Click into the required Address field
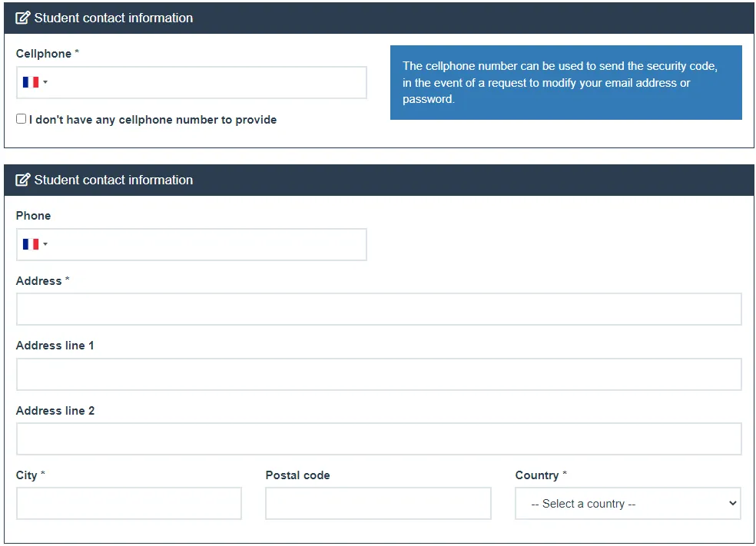Viewport: 756px width, 546px height. click(x=379, y=309)
